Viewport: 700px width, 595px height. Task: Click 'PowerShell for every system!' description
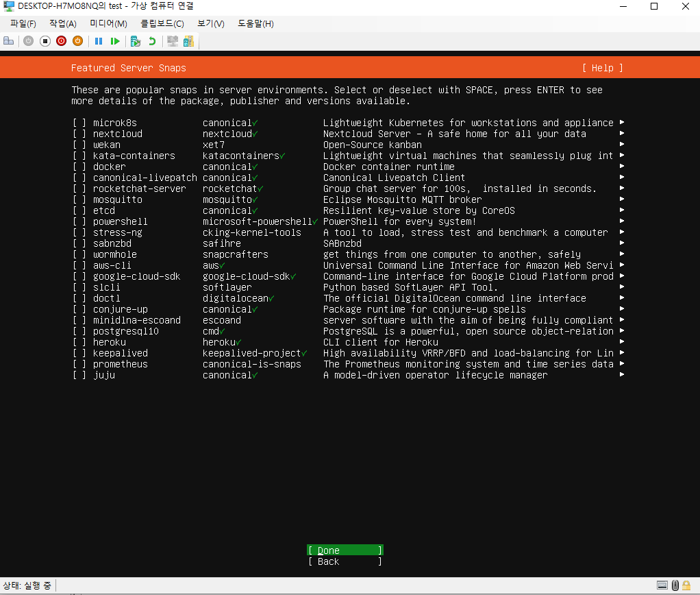click(399, 221)
